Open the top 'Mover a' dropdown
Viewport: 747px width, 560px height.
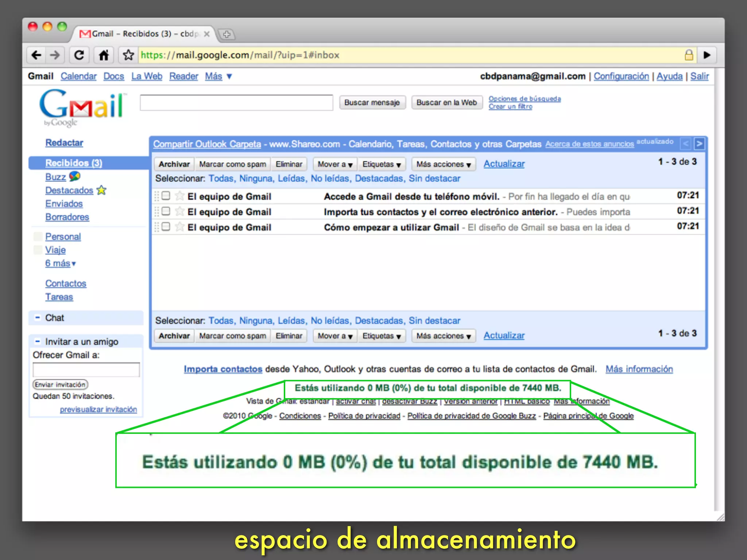click(335, 164)
